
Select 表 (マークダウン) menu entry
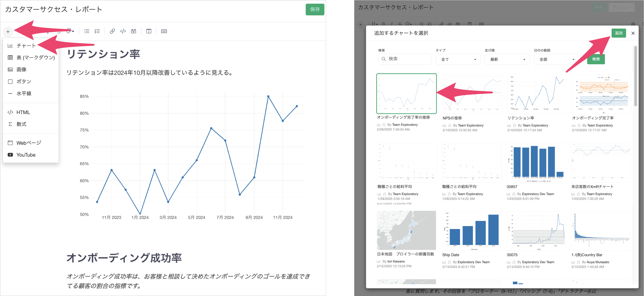(35, 58)
